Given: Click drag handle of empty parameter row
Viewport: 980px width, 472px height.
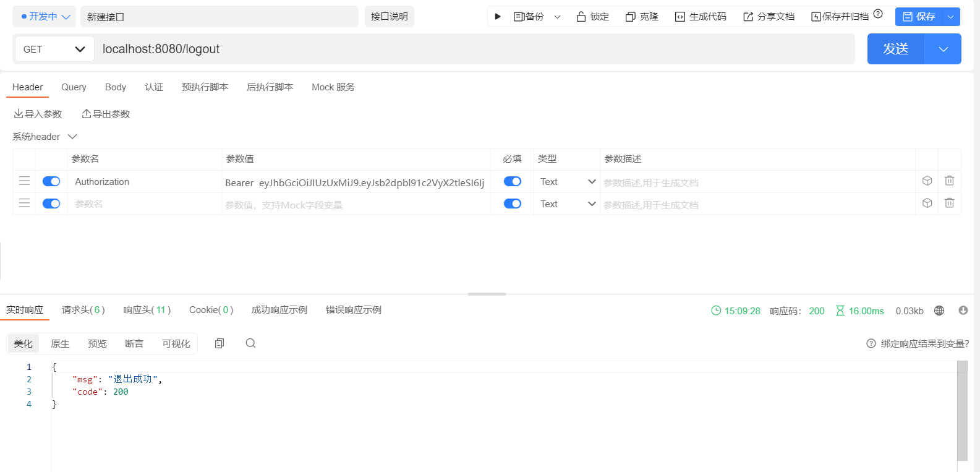Looking at the screenshot, I should (24, 203).
